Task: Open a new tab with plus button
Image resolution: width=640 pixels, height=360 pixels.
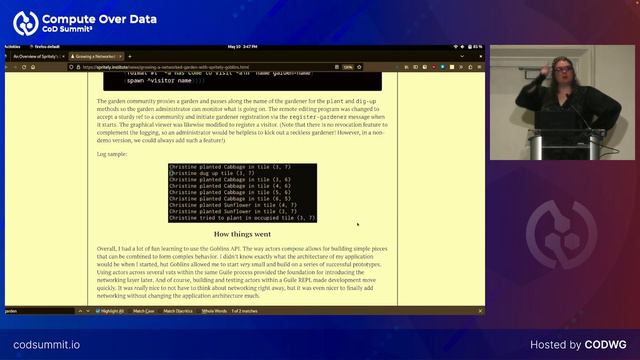Action: pos(130,56)
